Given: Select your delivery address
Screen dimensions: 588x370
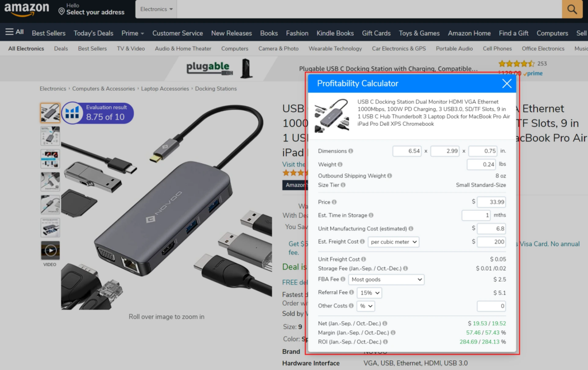Looking at the screenshot, I should (91, 9).
